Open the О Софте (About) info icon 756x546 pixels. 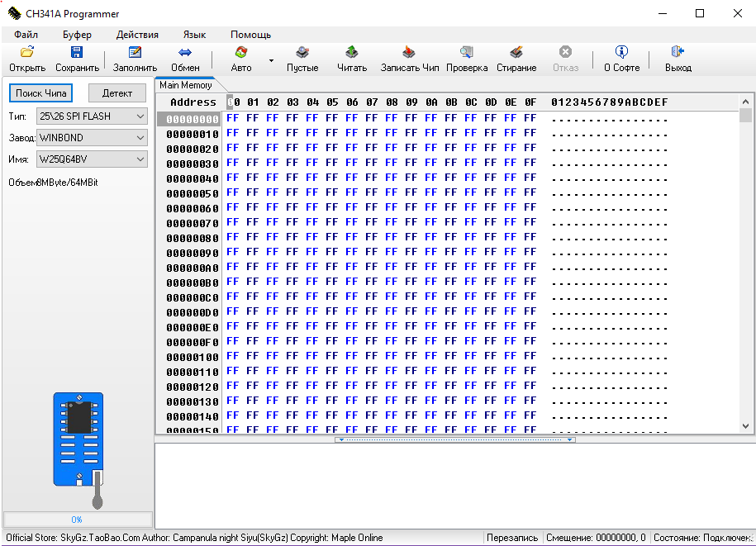(x=621, y=53)
